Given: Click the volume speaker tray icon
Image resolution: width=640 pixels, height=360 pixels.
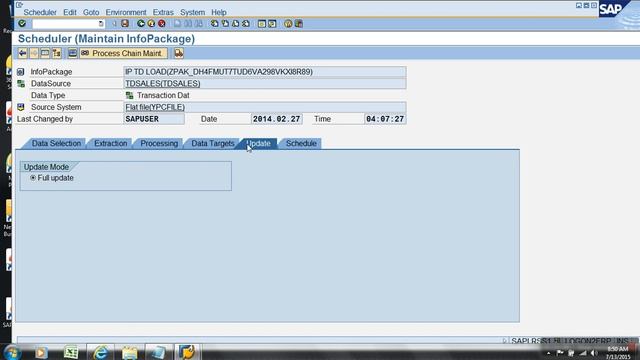Looking at the screenshot, I should 594,353.
